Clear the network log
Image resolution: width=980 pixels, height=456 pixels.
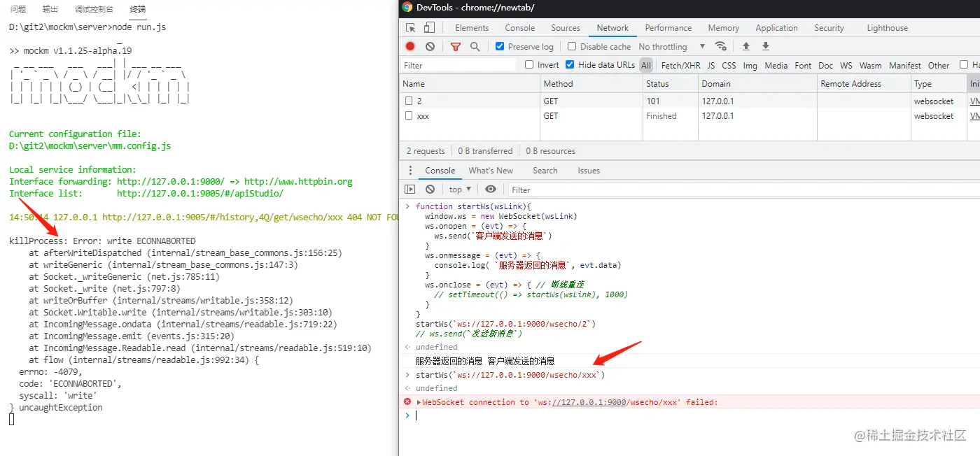click(430, 46)
